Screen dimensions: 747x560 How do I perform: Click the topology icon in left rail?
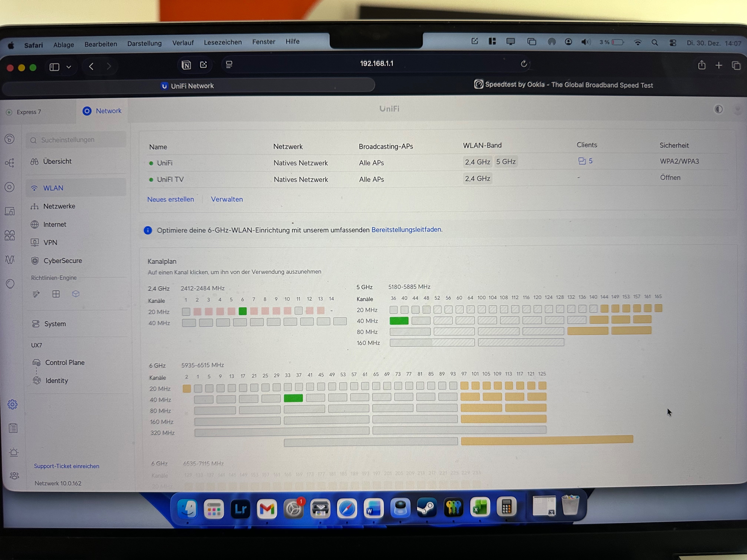coord(10,163)
